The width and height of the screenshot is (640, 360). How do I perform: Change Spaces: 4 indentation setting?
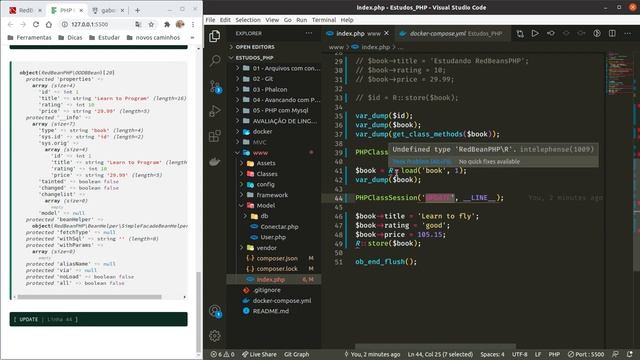coord(492,354)
